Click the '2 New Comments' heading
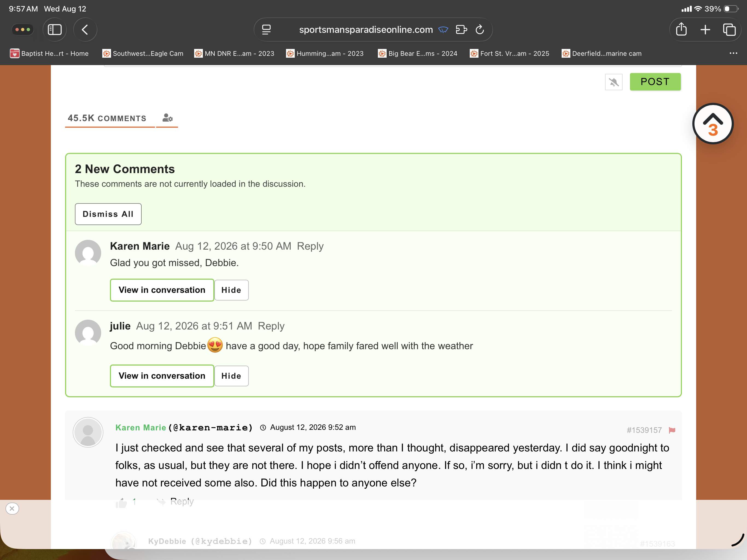This screenshot has width=747, height=560. (x=125, y=169)
